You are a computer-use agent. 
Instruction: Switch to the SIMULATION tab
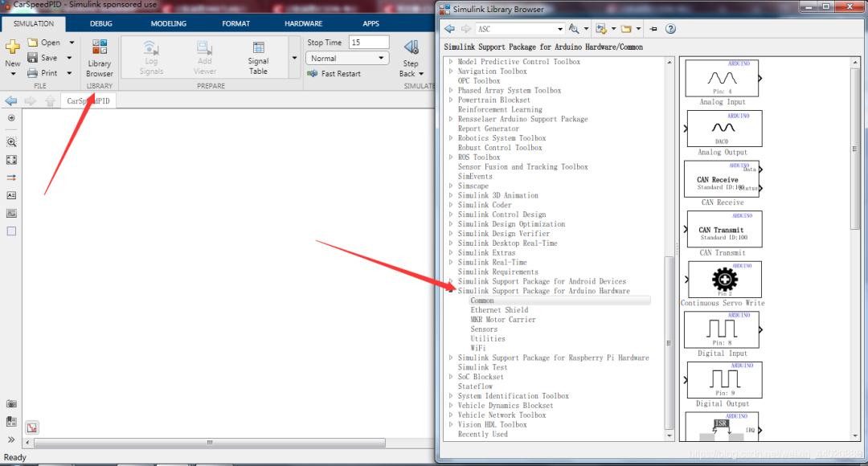coord(33,24)
